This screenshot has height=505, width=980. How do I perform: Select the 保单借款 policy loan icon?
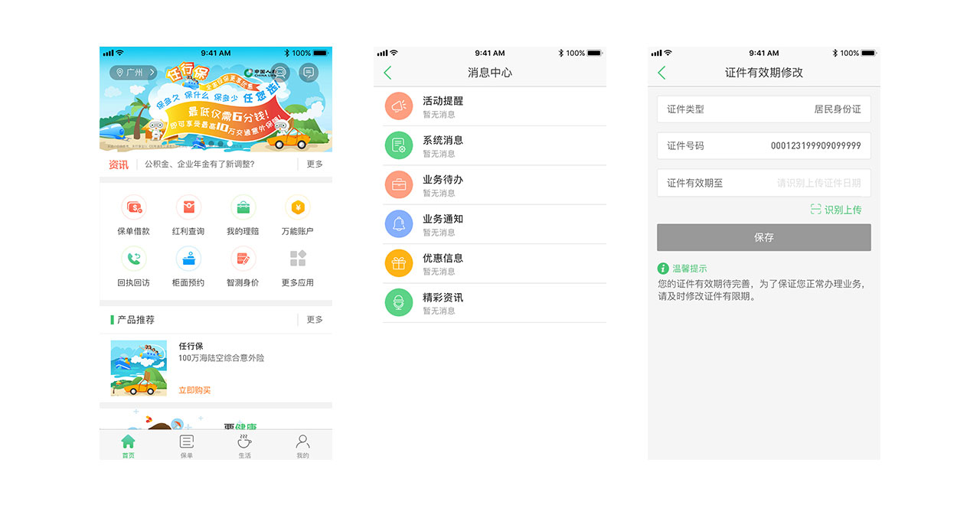pos(134,207)
